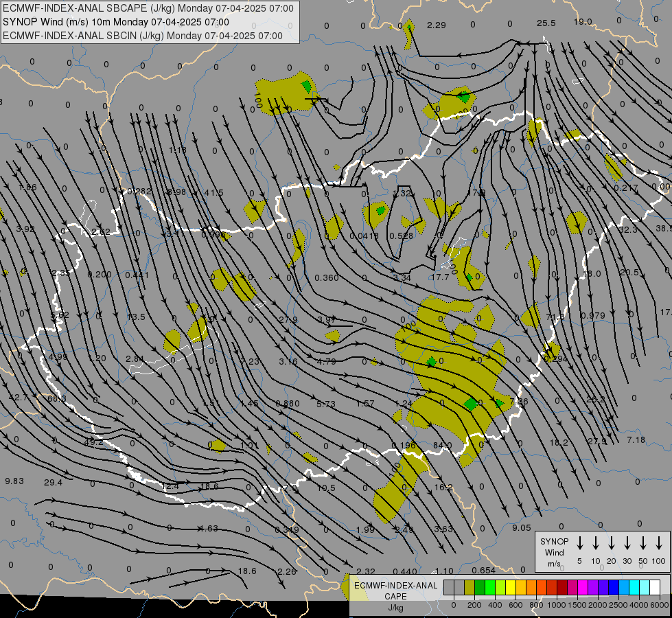Click the 50 m/s wind arrow in legend
This screenshot has width=672, height=618.
(643, 543)
